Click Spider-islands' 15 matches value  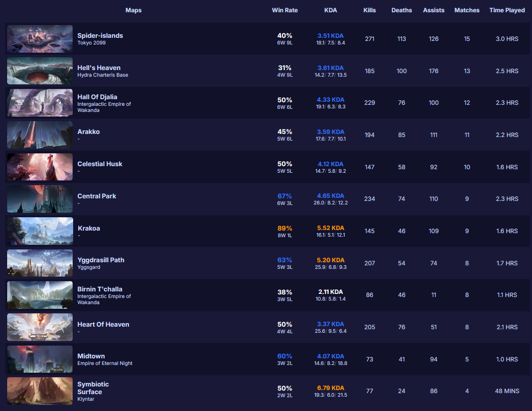click(x=467, y=39)
